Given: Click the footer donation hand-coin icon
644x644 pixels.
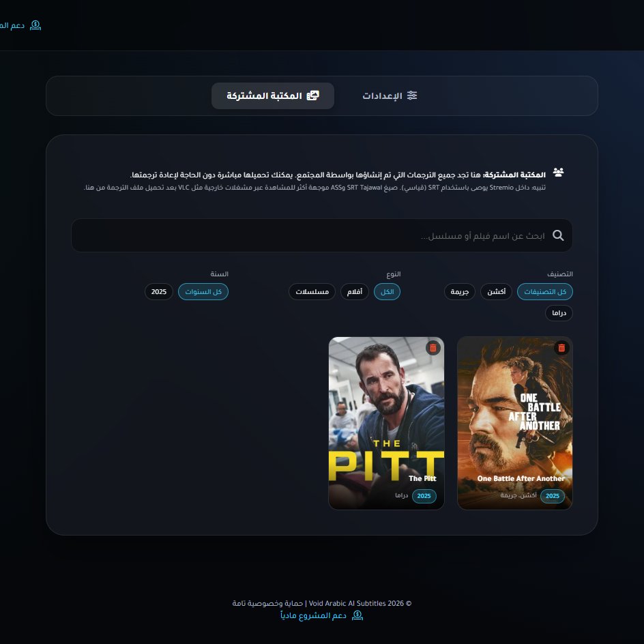Looking at the screenshot, I should [x=357, y=615].
